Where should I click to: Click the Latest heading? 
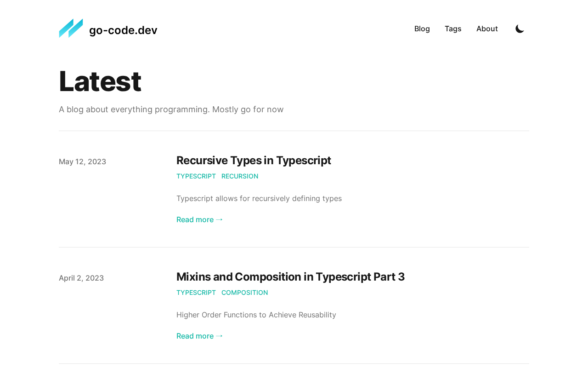pos(100,81)
